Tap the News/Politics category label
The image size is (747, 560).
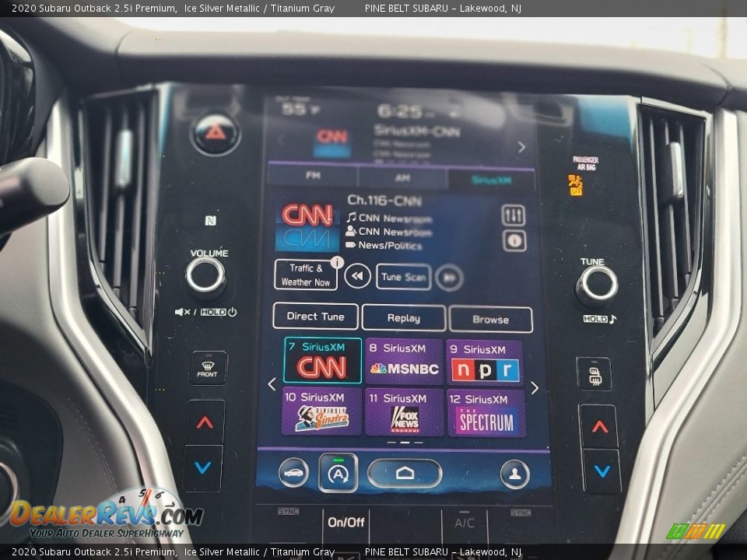(x=390, y=246)
